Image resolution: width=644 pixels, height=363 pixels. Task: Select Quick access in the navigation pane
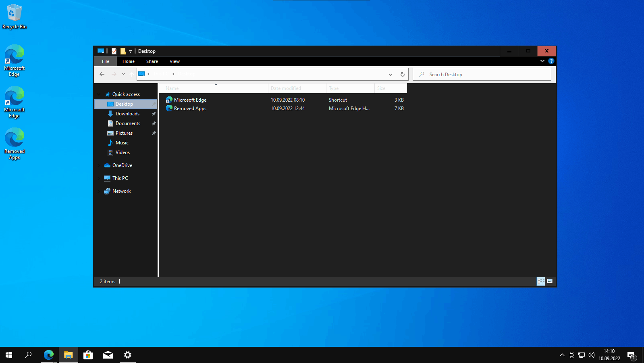coord(126,94)
